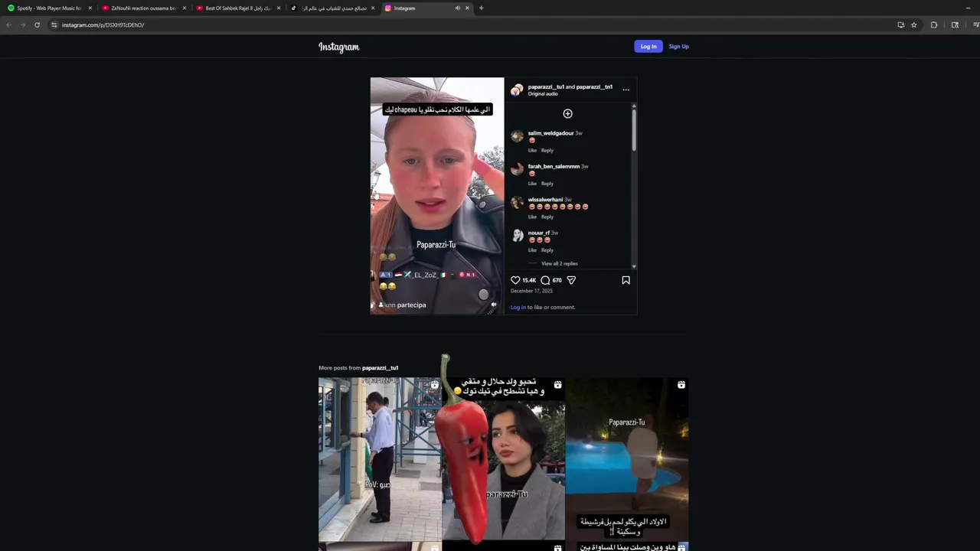
Task: Open farah_ben_salemmm profile avatar
Action: (517, 169)
